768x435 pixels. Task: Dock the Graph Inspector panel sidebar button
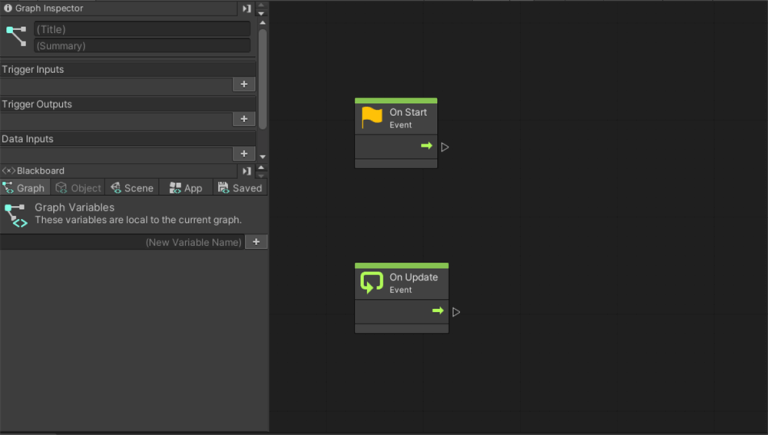246,8
